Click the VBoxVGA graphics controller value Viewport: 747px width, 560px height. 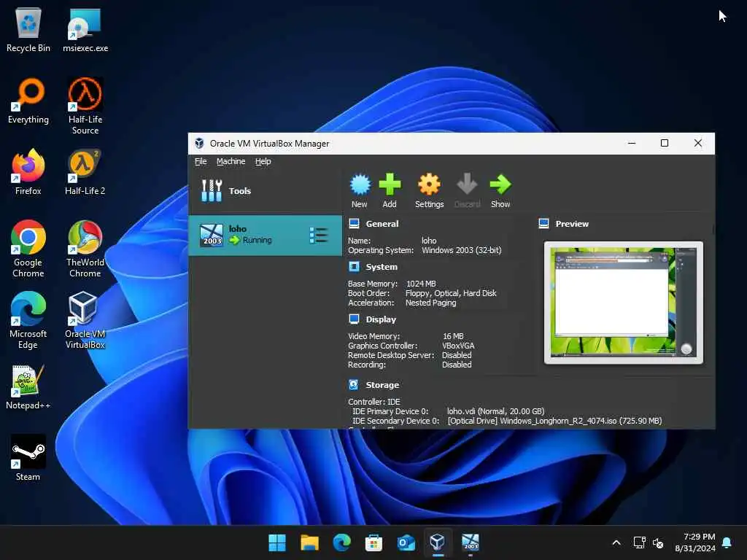pos(458,346)
